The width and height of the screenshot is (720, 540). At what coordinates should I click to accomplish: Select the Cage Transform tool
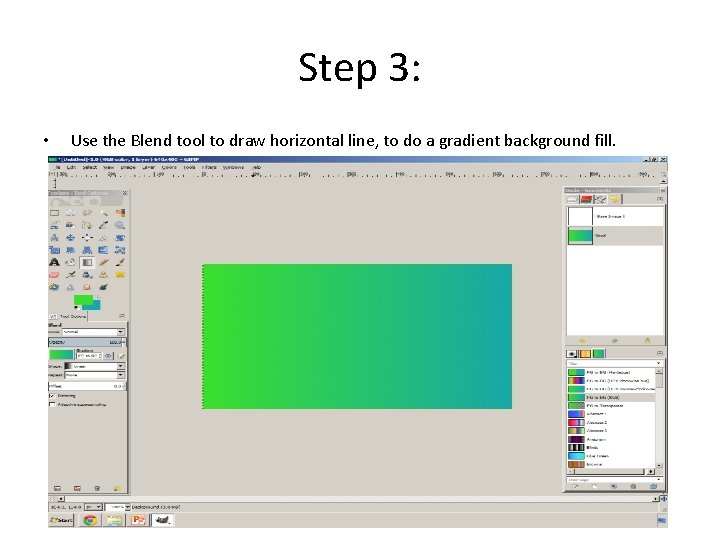click(x=120, y=250)
